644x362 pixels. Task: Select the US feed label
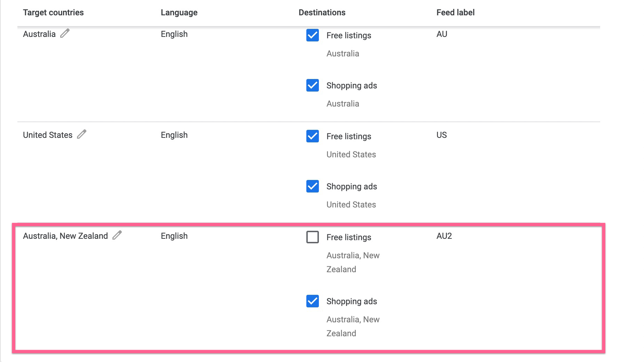441,135
